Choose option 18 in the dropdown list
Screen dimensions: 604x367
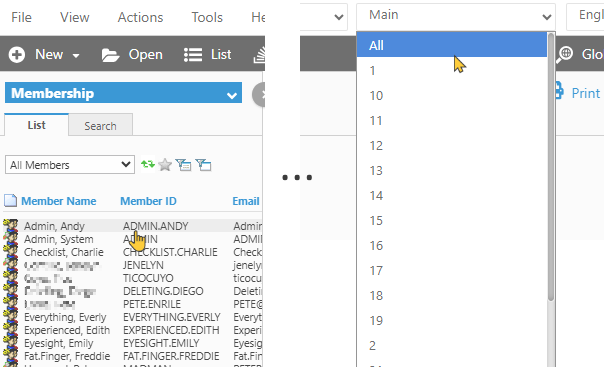tap(451, 296)
